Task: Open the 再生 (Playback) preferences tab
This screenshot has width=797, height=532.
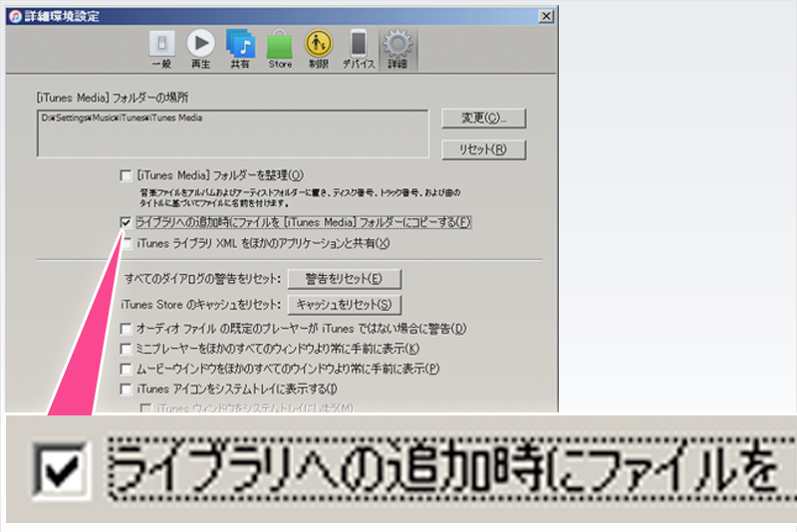Action: tap(201, 49)
